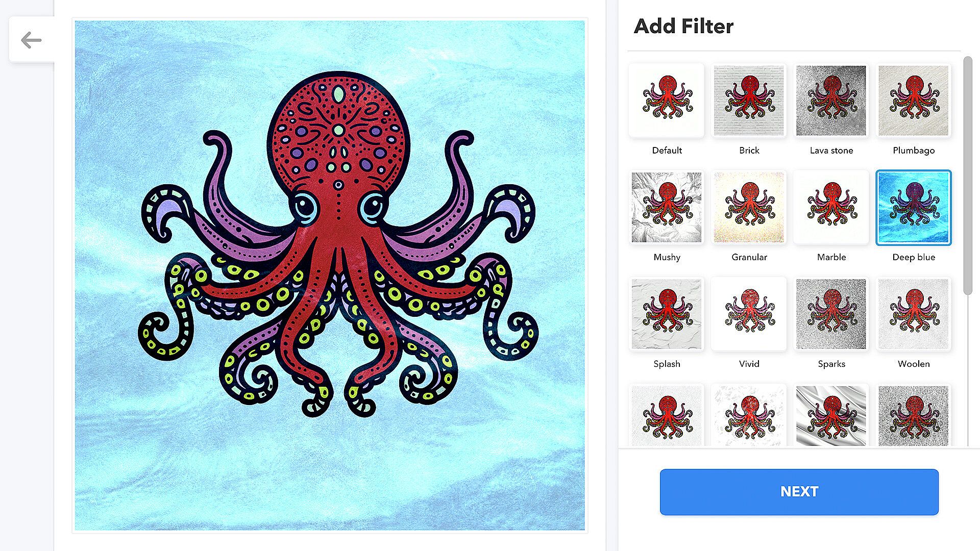980x551 pixels.
Task: Select the satin fabric filter in bottom row
Action: (x=831, y=415)
